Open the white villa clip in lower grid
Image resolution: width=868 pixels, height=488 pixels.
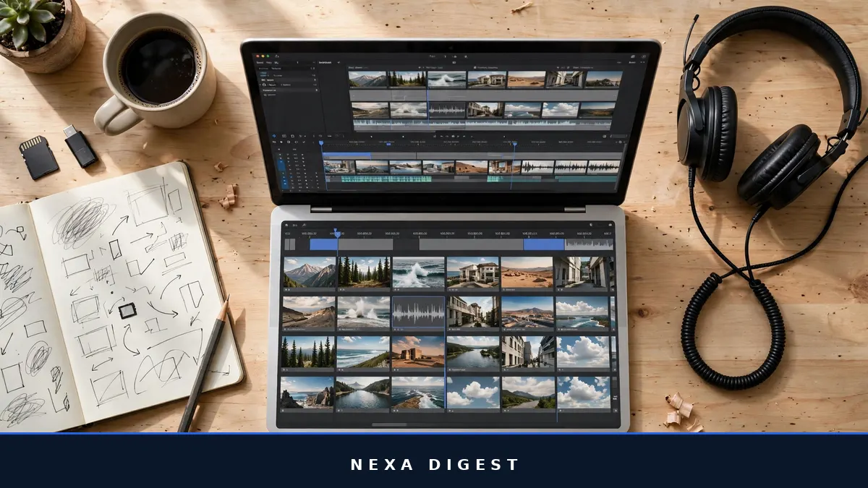472,273
